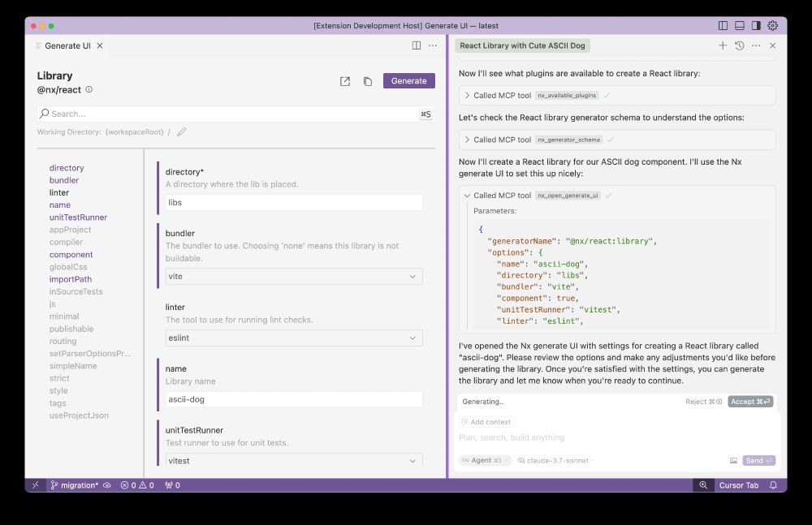Open the linter dropdown showing eslint
812x525 pixels.
294,338
